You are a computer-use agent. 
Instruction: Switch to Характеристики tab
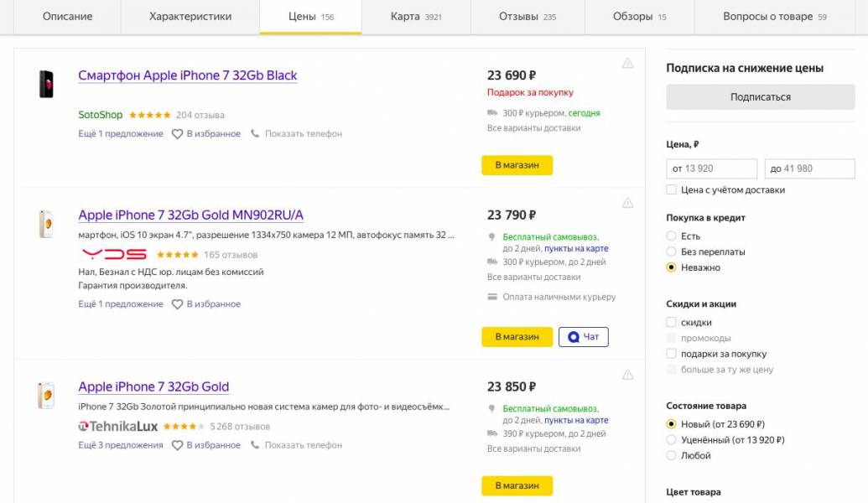tap(190, 17)
